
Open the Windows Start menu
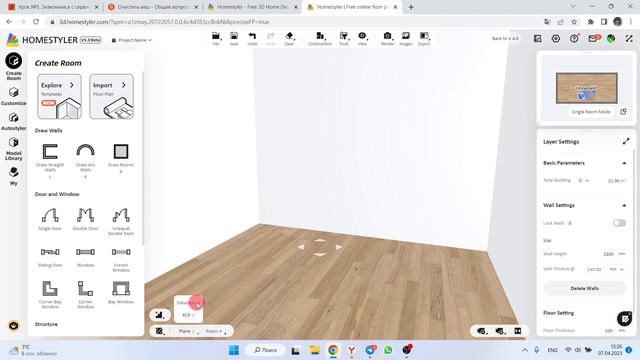[234, 350]
